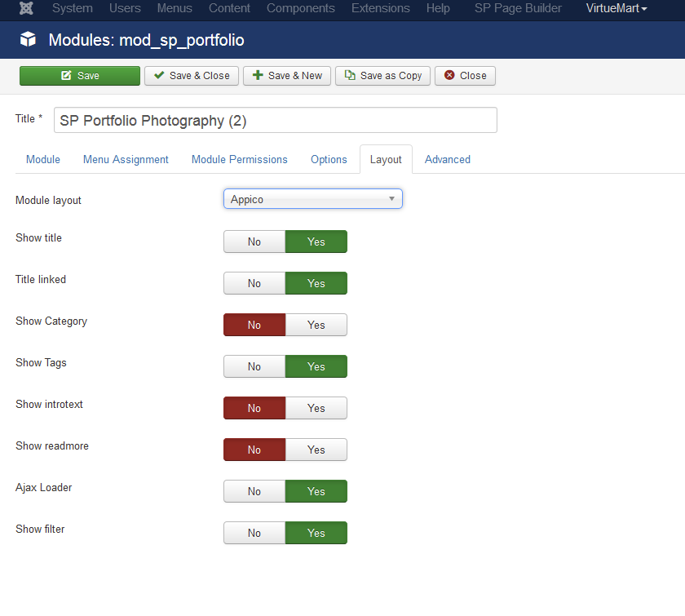Disable Ajax Loader by choosing No

(x=254, y=491)
